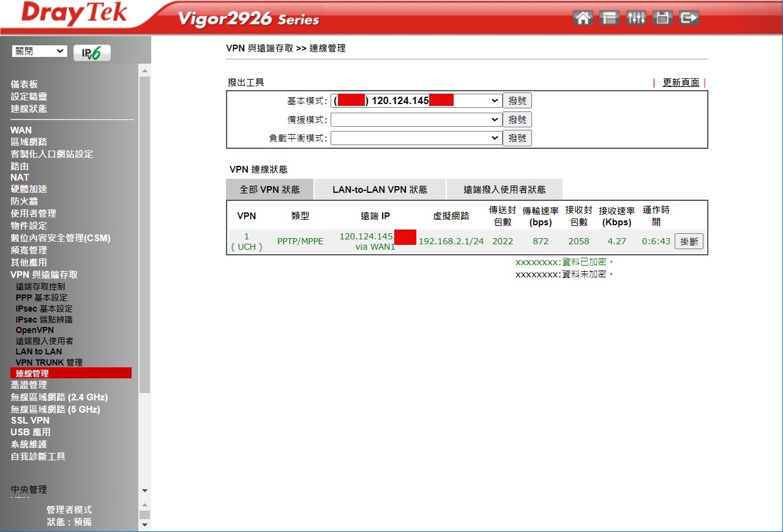Open the Home icon in top bar
Image resolution: width=783 pixels, height=532 pixels.
tap(583, 18)
